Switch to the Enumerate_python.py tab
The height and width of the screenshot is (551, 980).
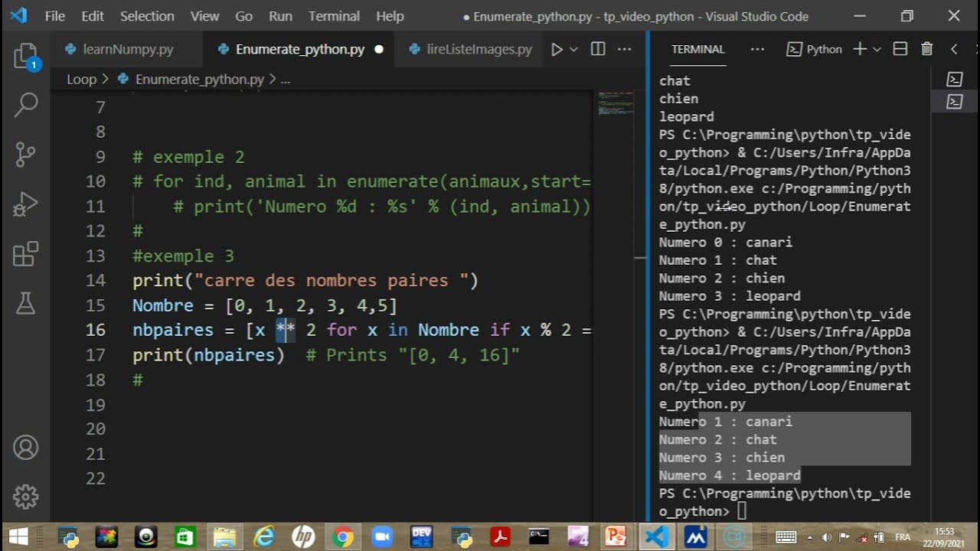click(299, 49)
